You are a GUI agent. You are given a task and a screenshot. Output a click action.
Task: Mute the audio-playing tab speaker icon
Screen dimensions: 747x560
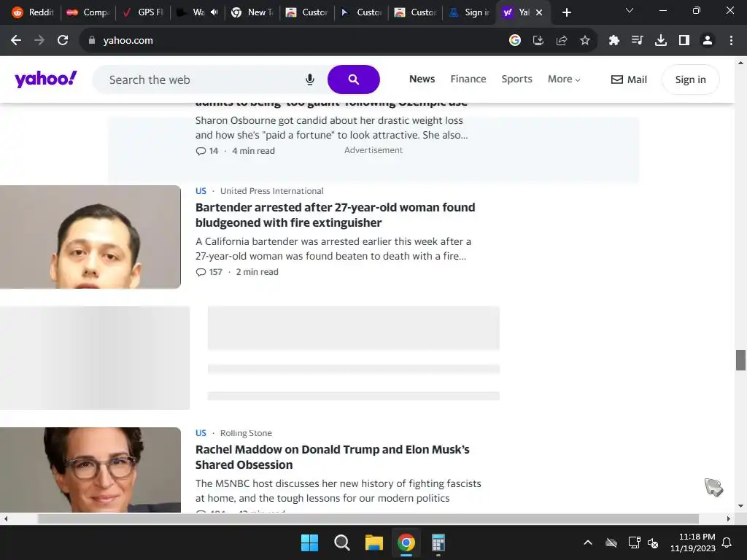214,12
